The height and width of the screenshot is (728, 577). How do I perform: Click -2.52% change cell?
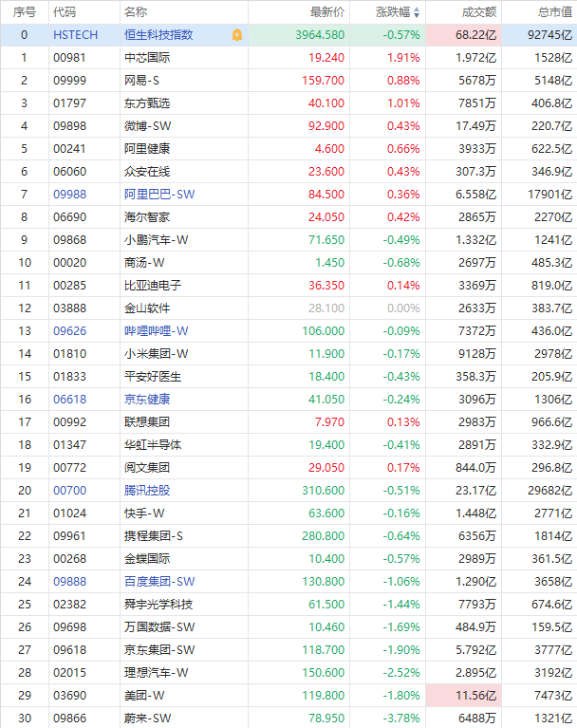click(x=387, y=672)
